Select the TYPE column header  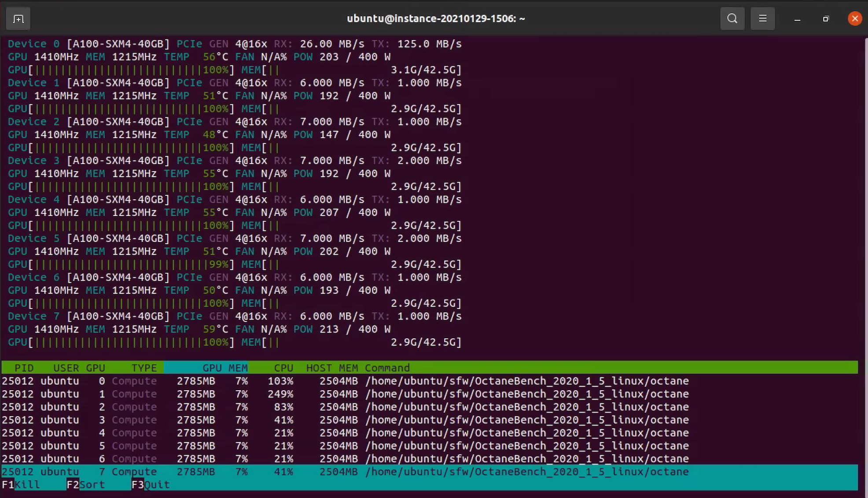(143, 368)
